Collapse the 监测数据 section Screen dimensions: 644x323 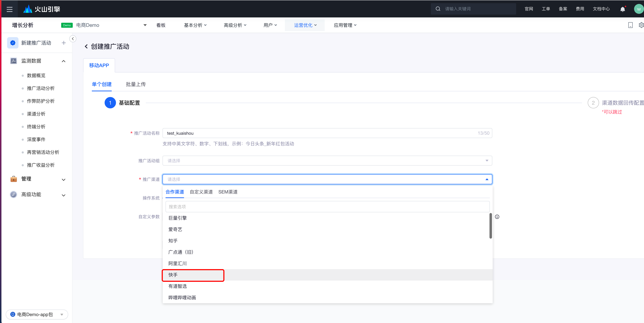point(64,61)
